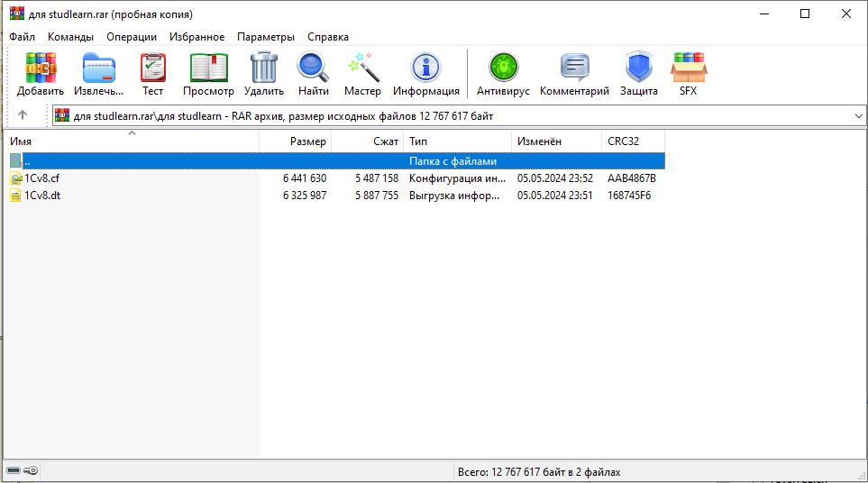This screenshot has height=483, width=868.
Task: Create SFX self-extracting archive icon
Action: pyautogui.click(x=689, y=68)
